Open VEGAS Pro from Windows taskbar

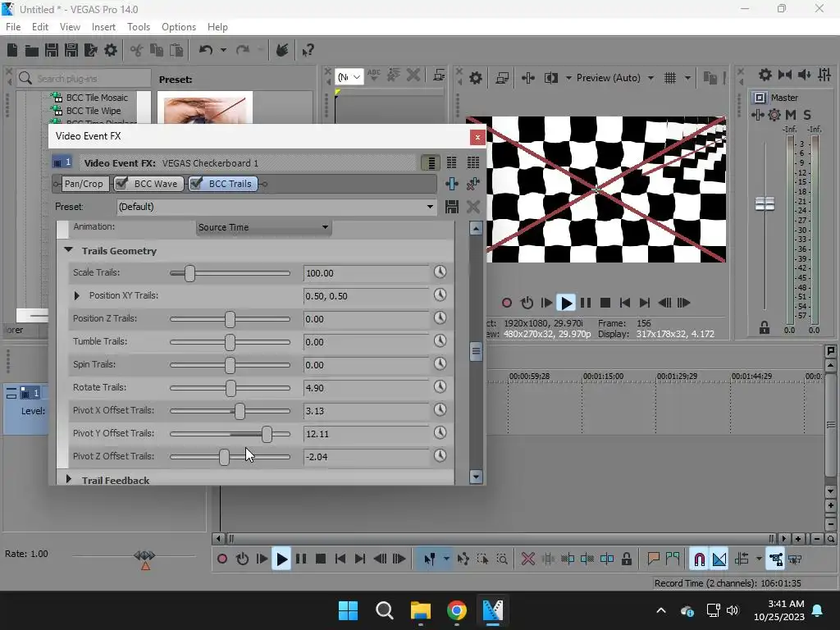point(492,610)
